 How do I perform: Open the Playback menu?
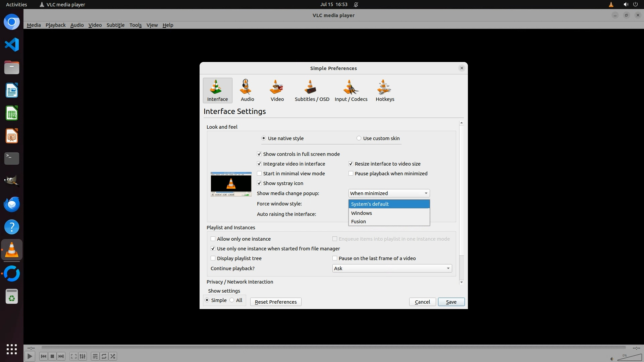[55, 25]
